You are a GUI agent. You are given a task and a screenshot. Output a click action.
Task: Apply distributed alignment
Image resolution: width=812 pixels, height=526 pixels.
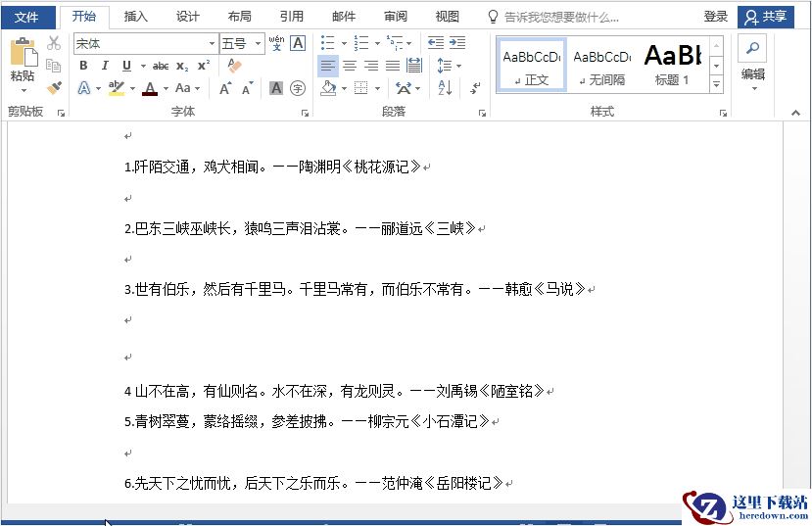[x=414, y=66]
